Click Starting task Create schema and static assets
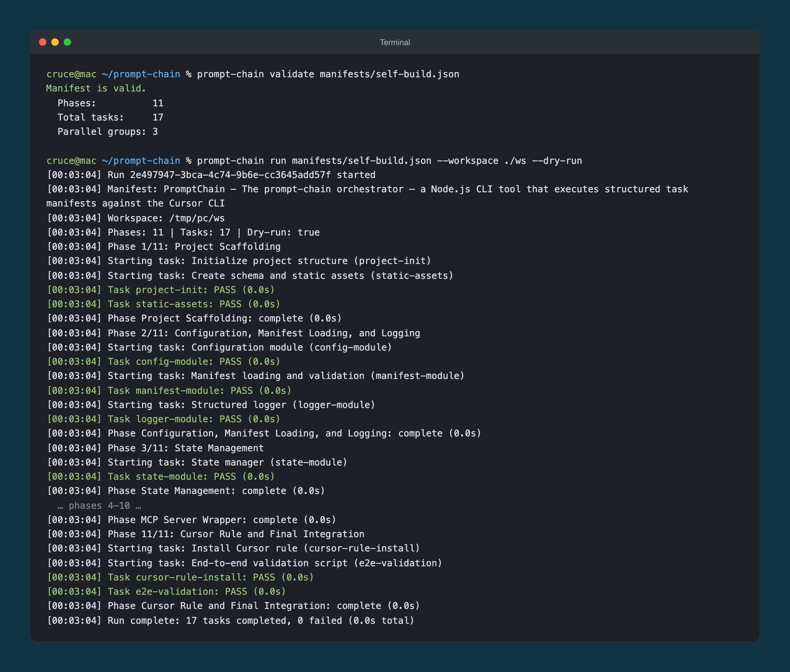The image size is (790, 672). point(250,275)
